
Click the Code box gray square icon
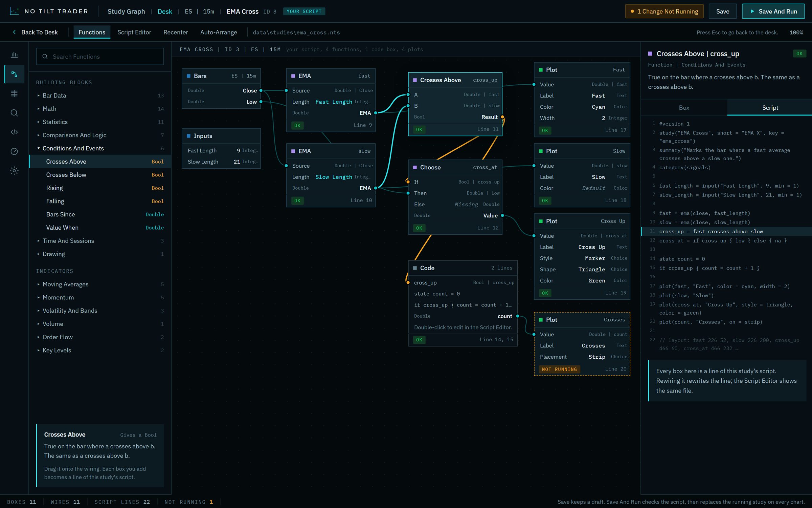[x=415, y=268]
